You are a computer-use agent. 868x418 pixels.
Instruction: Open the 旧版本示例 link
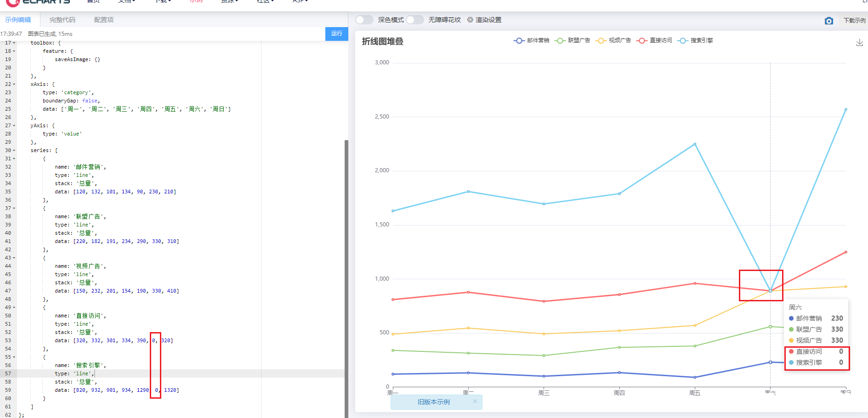pos(433,402)
